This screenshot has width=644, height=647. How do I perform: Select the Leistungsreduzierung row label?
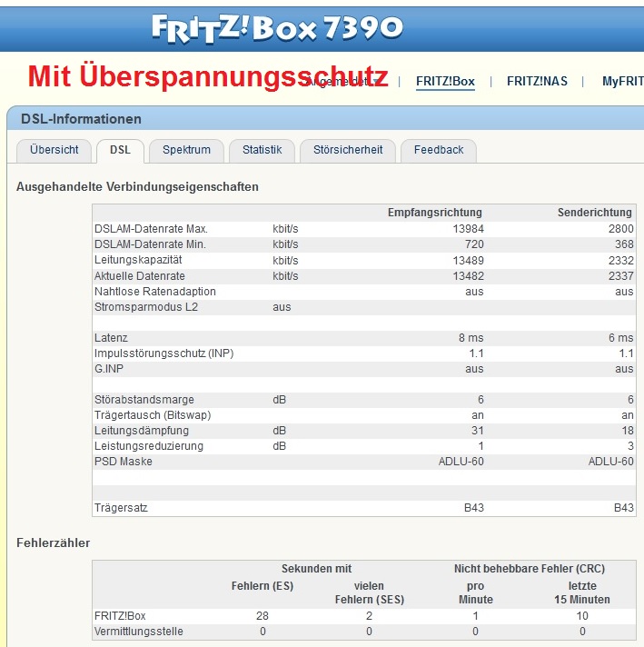pos(149,446)
